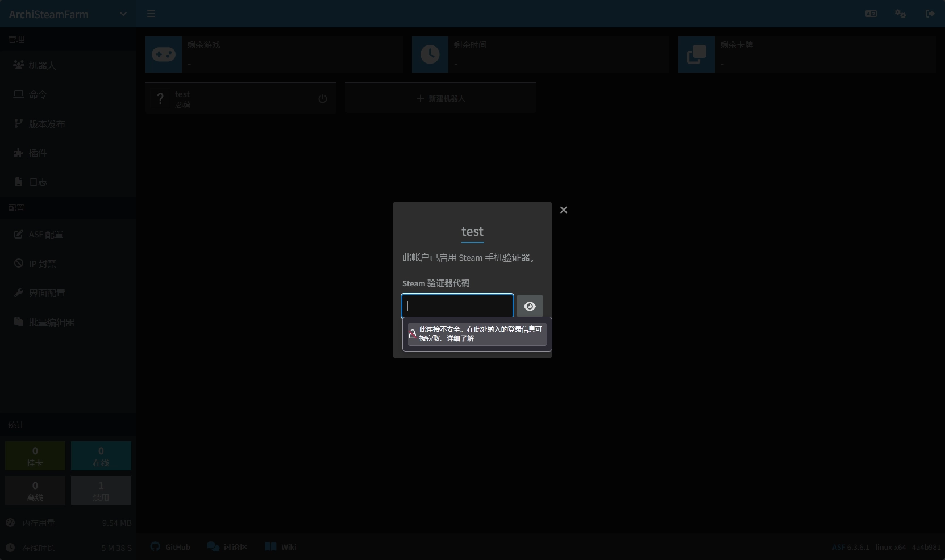Screen dimensions: 945x560
Task: Click the test bot name in bot card
Action: coord(182,94)
